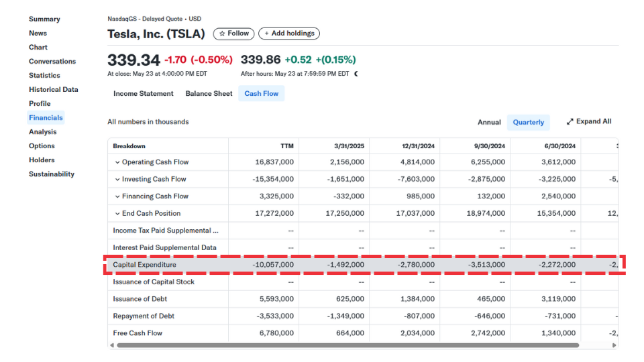Click Financing Cash Flow value -332,000
The image size is (644, 362).
click(x=349, y=196)
